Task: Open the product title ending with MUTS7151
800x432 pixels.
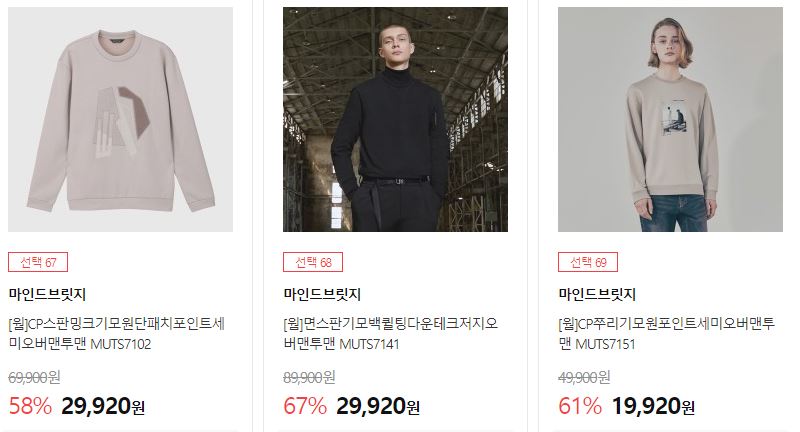Action: pos(667,334)
